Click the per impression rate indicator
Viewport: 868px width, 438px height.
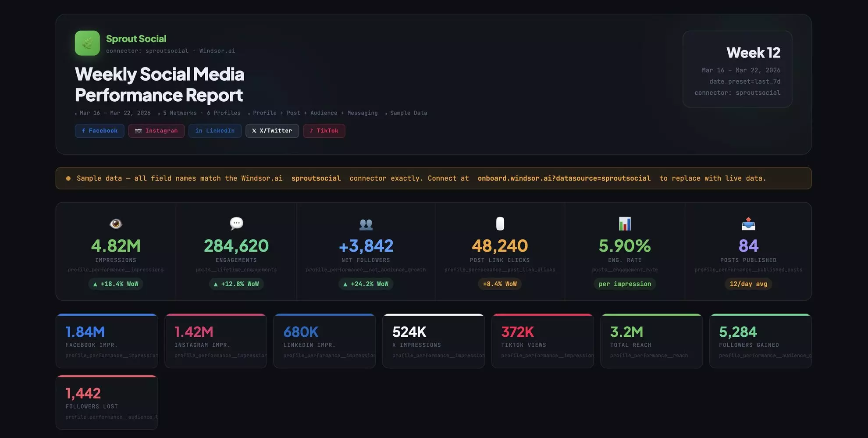coord(624,284)
